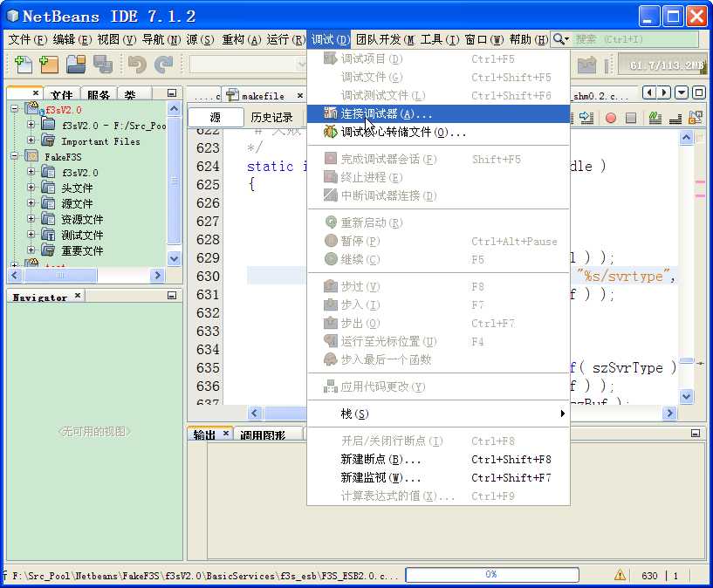
Task: Open the 栈(S) submenu
Action: click(x=438, y=414)
